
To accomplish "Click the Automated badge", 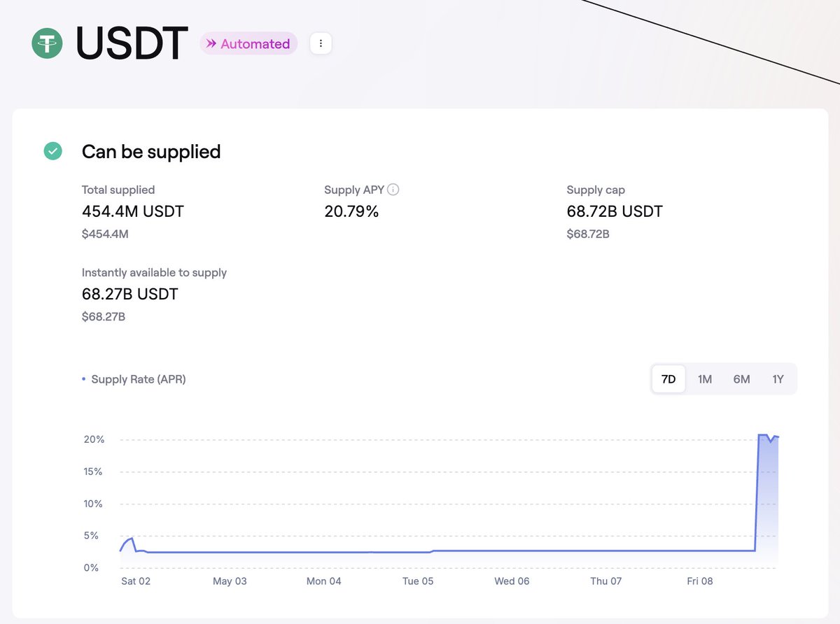I will click(248, 43).
